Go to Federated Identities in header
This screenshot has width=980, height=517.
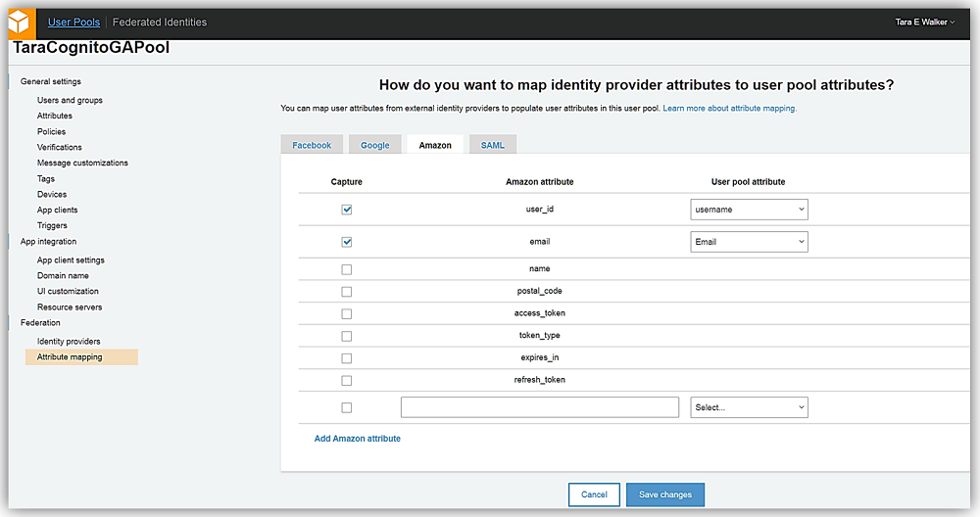pyautogui.click(x=160, y=22)
